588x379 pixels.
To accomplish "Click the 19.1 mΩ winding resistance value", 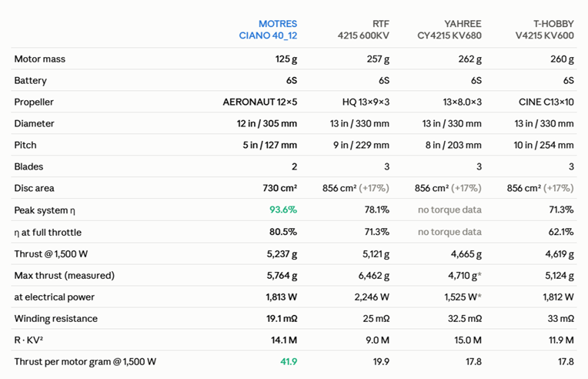I will pos(282,319).
